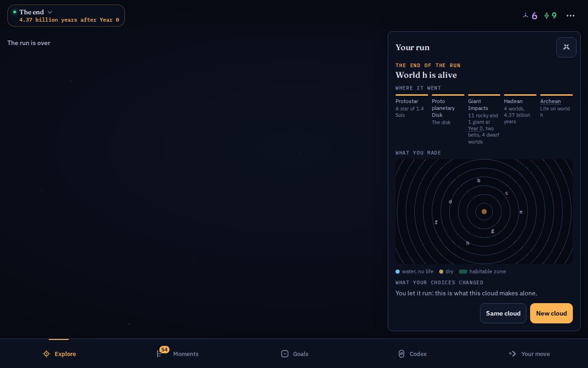Viewport: 588px width, 368px height.
Task: Click the tan "dry" legend dot
Action: coord(441,271)
